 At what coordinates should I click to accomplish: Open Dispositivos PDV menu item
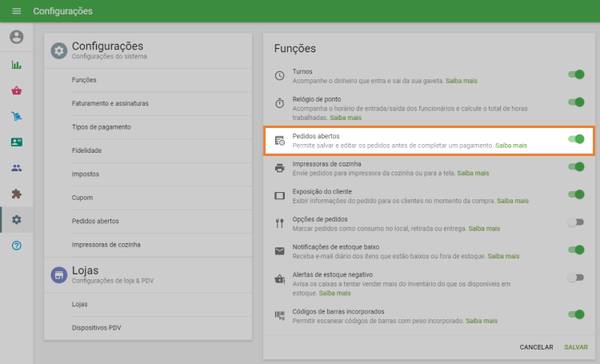click(x=96, y=328)
